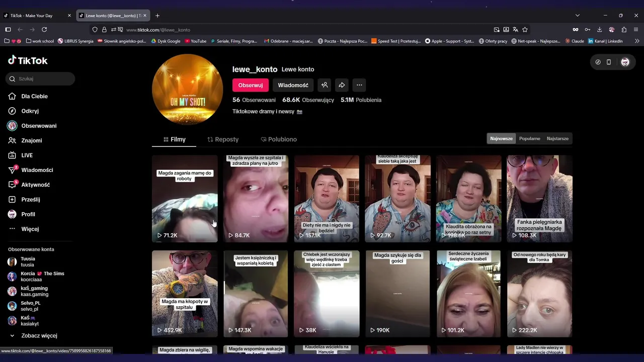Open Aktywność notifications
This screenshot has height=362, width=644.
click(x=35, y=185)
